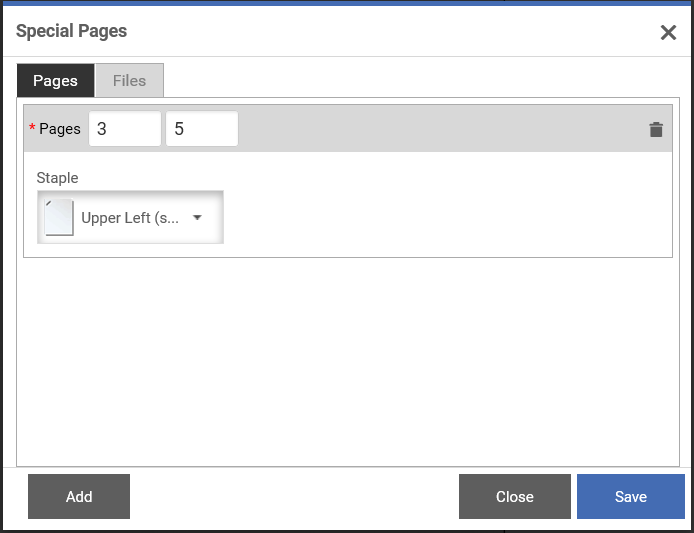Focus the end page field showing 5
Image resolution: width=694 pixels, height=533 pixels.
click(202, 129)
